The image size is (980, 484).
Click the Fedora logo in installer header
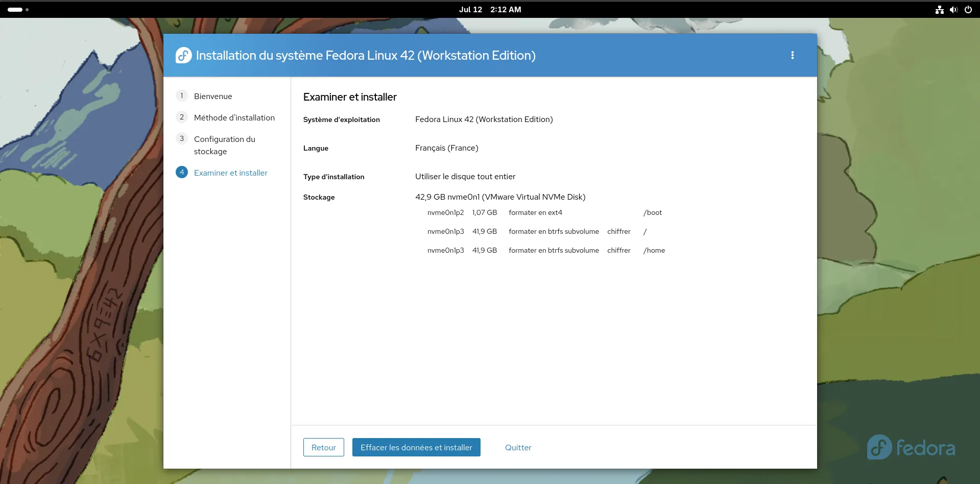point(183,55)
